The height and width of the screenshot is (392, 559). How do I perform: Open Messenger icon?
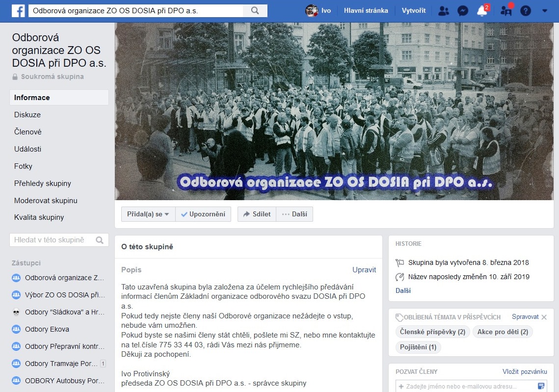[x=463, y=11]
